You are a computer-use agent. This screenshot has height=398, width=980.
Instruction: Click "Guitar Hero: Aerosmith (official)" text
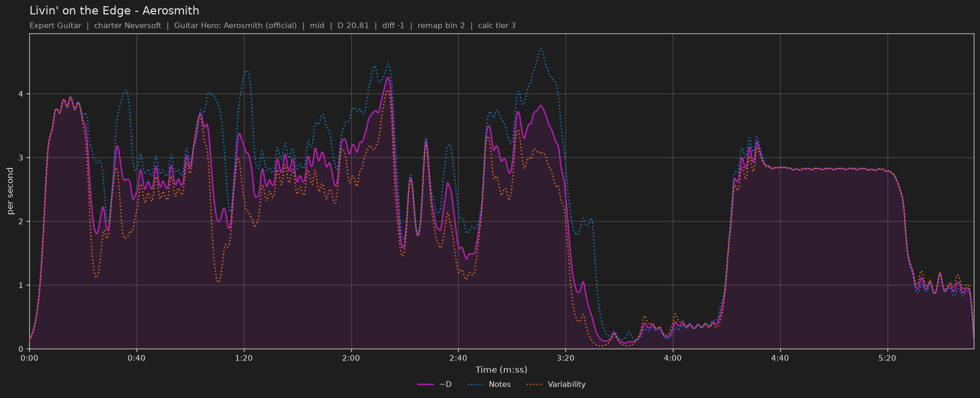point(235,25)
